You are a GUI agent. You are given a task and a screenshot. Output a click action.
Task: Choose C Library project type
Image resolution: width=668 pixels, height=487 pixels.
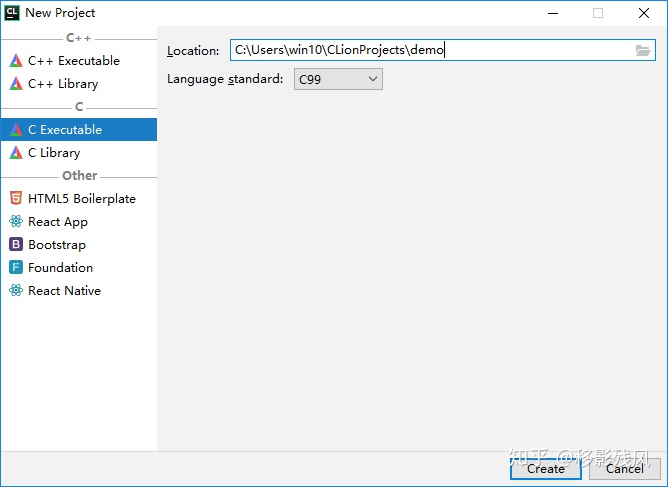pyautogui.click(x=79, y=153)
